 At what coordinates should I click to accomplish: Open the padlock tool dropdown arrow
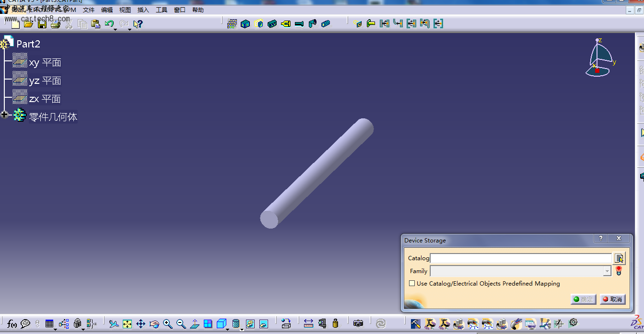83,329
